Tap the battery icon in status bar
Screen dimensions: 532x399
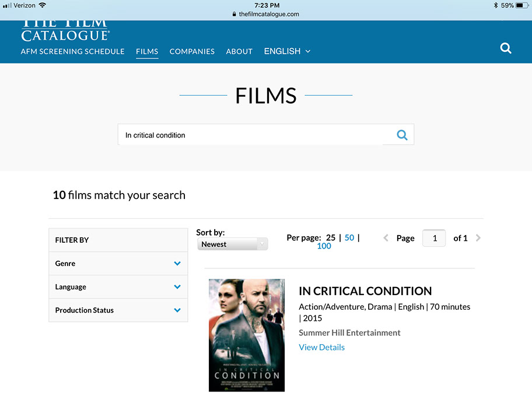[x=521, y=5]
